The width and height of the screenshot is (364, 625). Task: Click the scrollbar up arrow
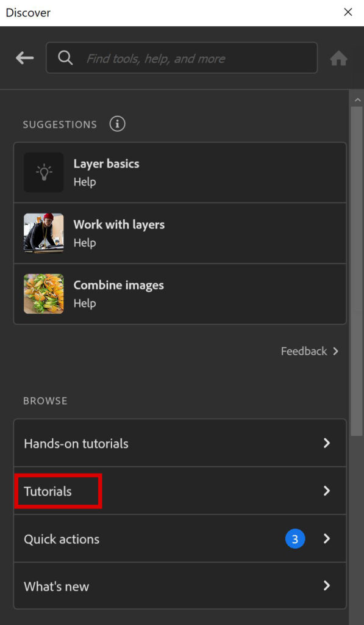[357, 99]
